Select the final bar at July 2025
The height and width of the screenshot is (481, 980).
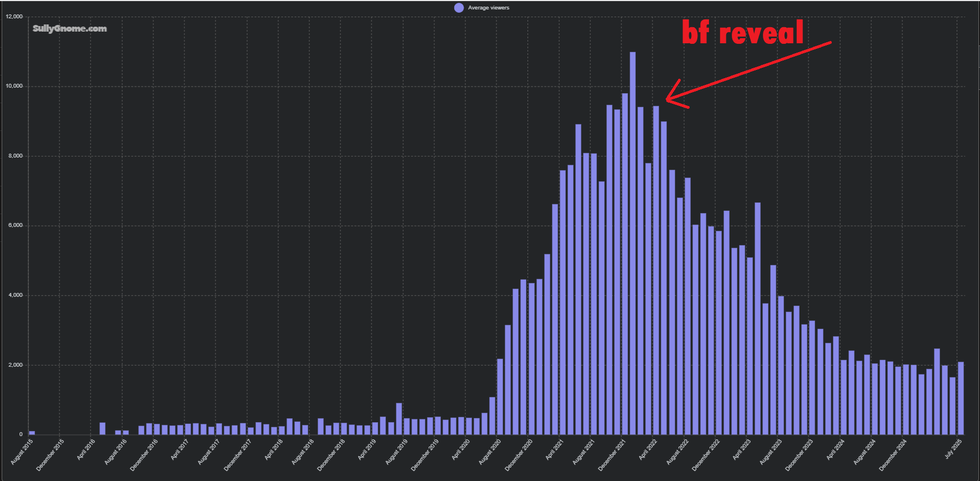pyautogui.click(x=961, y=398)
